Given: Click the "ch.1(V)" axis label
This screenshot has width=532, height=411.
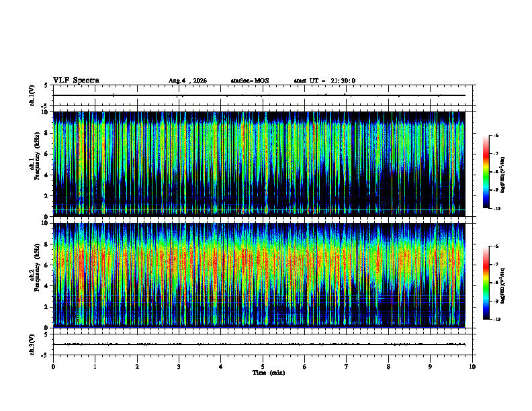Looking at the screenshot, I should pos(32,95).
